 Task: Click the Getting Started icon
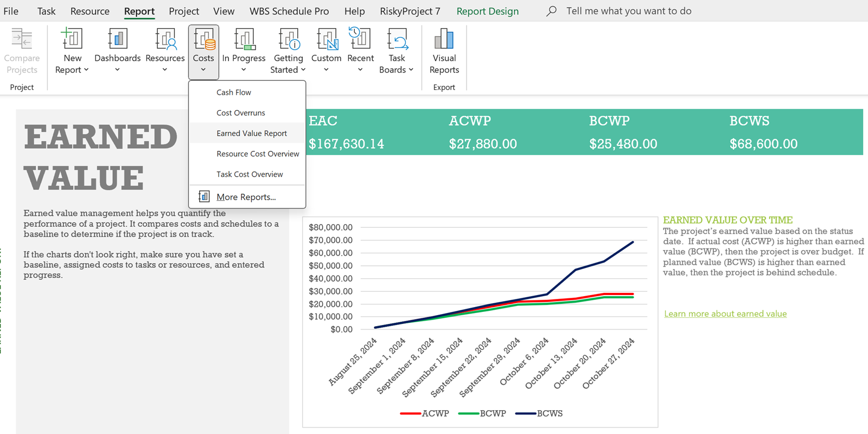(288, 40)
